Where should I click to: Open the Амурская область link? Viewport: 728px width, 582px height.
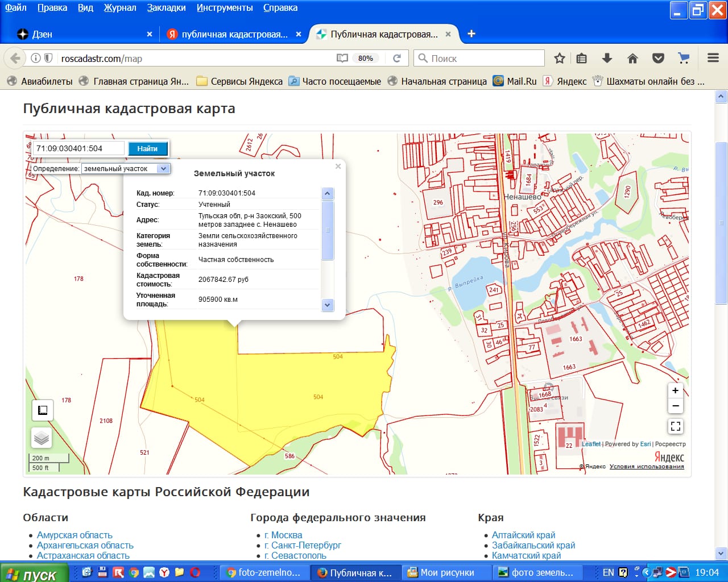pyautogui.click(x=75, y=535)
